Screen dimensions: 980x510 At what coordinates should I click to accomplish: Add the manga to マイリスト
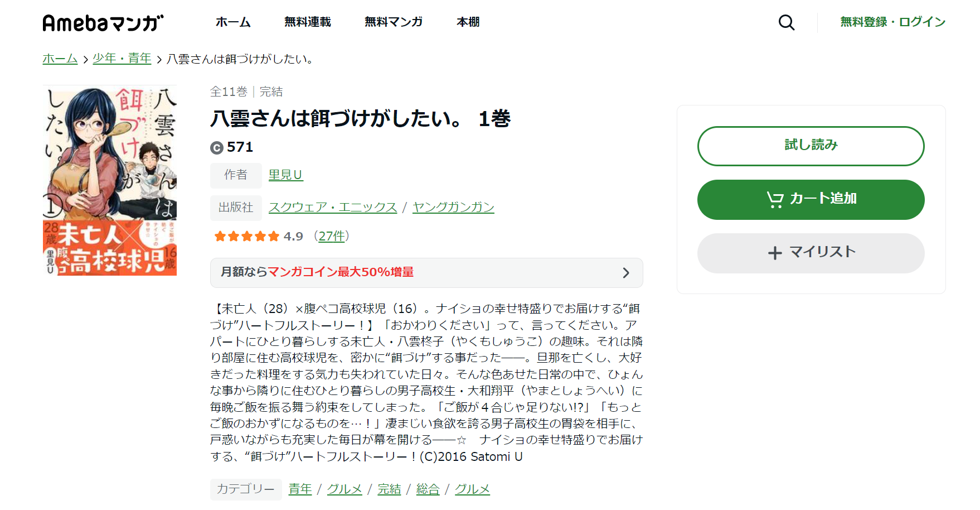[x=811, y=253]
